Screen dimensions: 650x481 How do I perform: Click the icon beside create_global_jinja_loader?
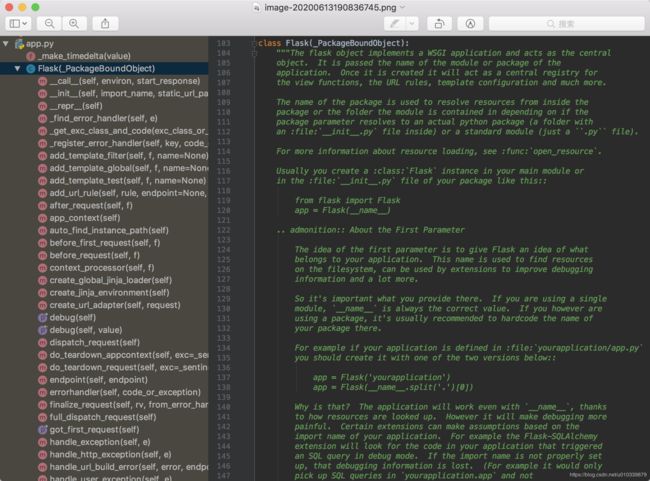42,280
